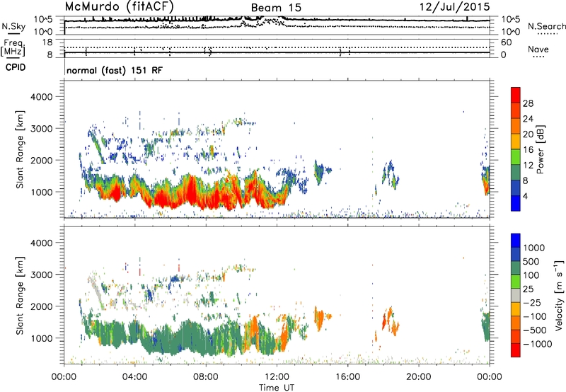
Task: Click the "normal (fast) 151 RF" mode text
Action: [115, 70]
